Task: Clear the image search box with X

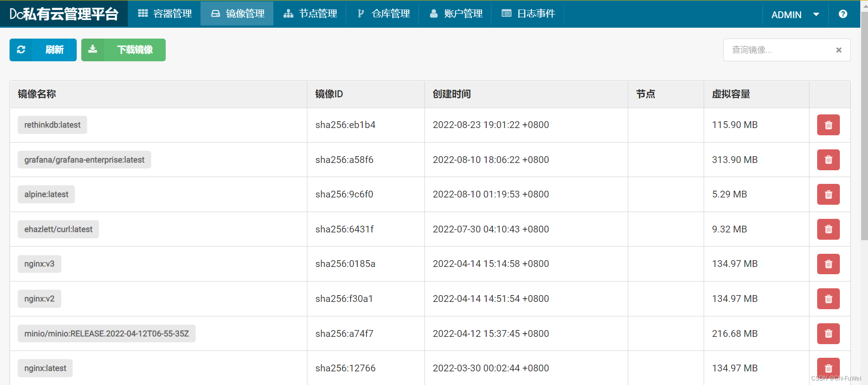Action: point(838,50)
